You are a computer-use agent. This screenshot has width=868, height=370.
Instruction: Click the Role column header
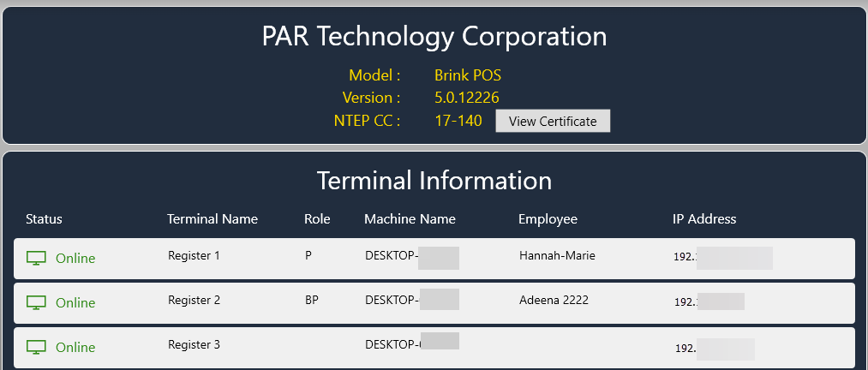point(317,219)
